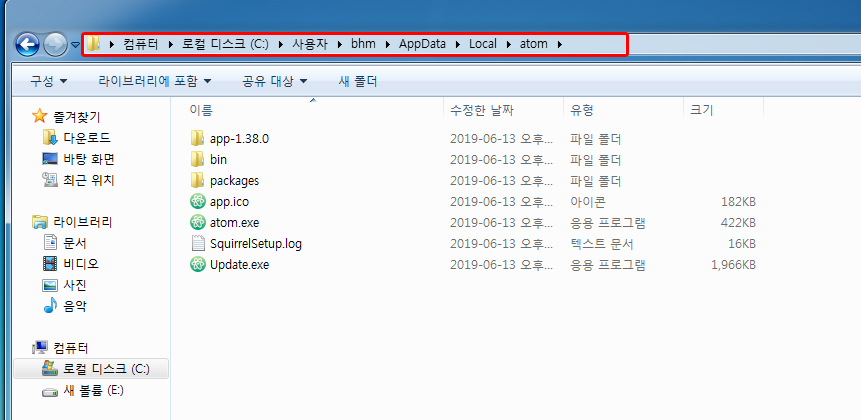
Task: Go to bhm in the address breadcrumb
Action: (364, 44)
